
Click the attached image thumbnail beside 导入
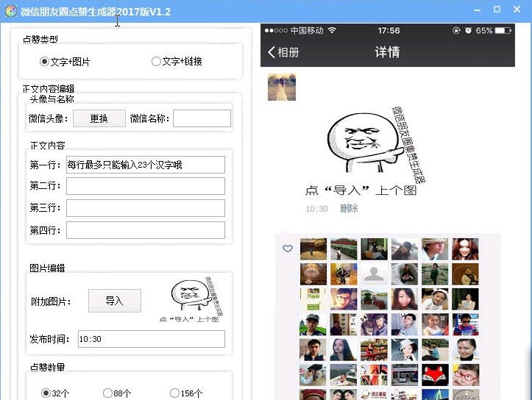coord(191,299)
